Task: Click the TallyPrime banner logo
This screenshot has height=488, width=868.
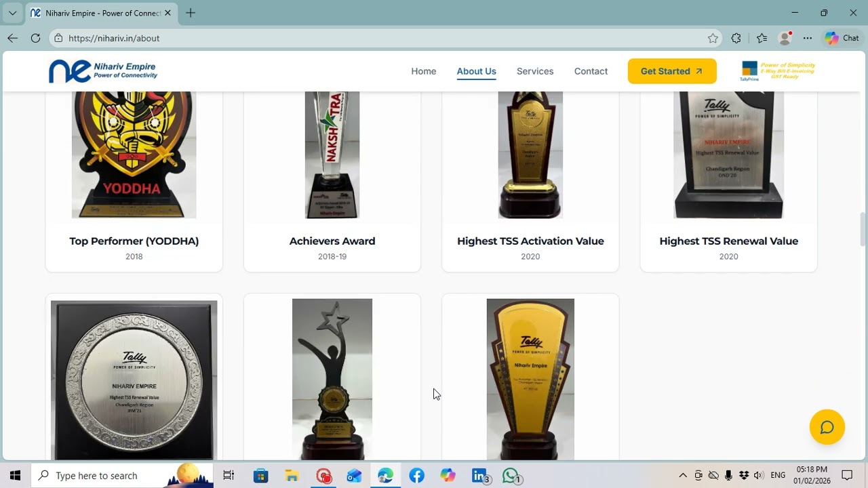Action: (x=777, y=71)
